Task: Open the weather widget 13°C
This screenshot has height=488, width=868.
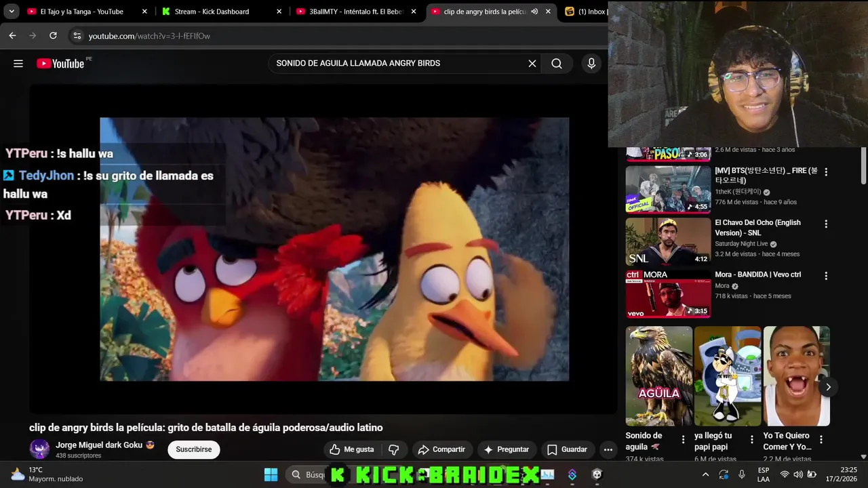Action: 47,474
